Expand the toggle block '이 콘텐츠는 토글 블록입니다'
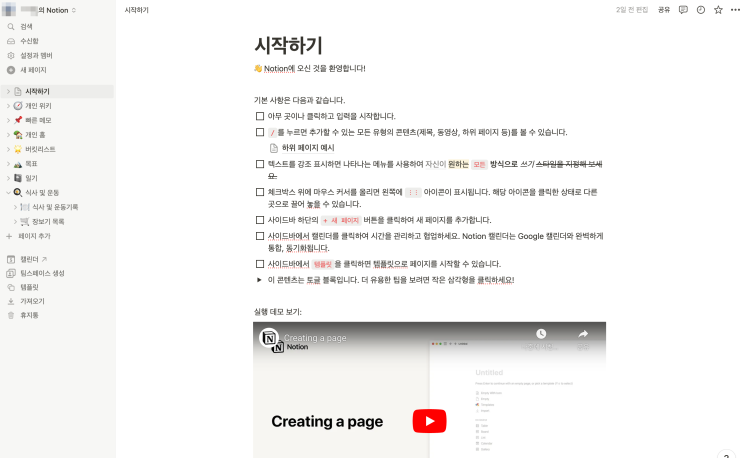The width and height of the screenshot is (743, 458). (259, 280)
